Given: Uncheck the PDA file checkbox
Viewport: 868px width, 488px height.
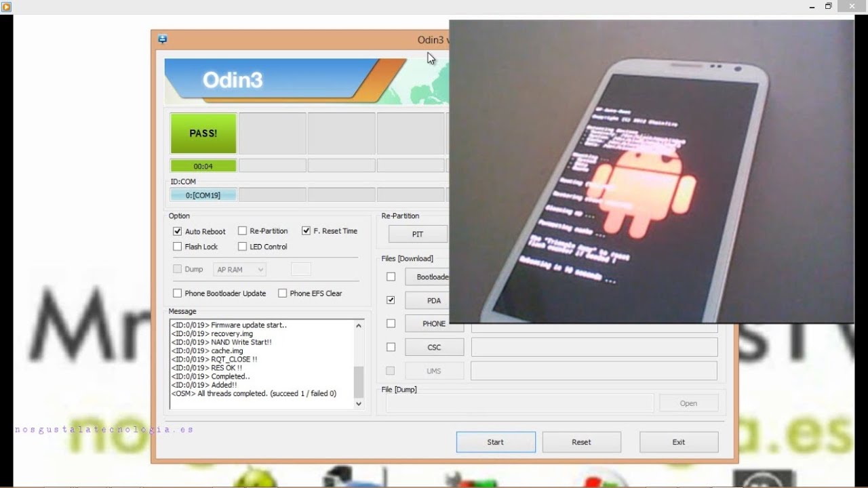Looking at the screenshot, I should (391, 300).
